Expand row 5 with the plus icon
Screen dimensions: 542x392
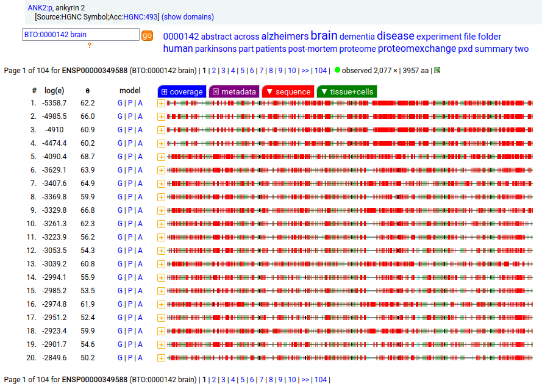tap(161, 157)
